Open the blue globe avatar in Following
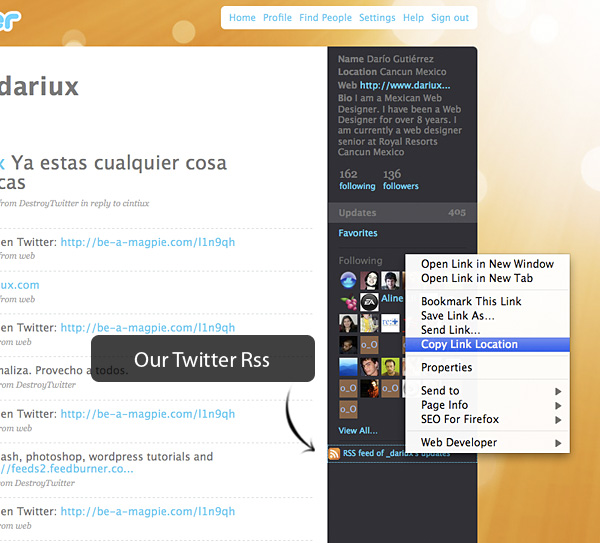 click(x=348, y=280)
